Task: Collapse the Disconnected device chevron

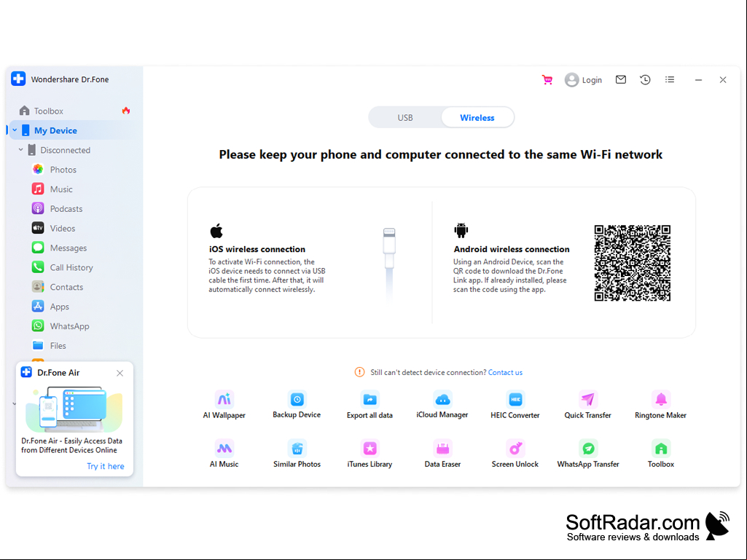Action: tap(20, 149)
